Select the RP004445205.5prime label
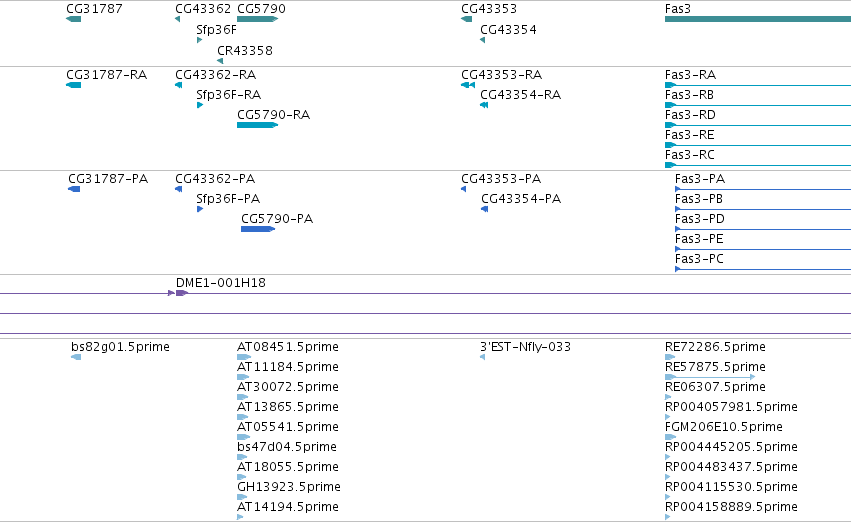The width and height of the screenshot is (851, 522). click(731, 448)
